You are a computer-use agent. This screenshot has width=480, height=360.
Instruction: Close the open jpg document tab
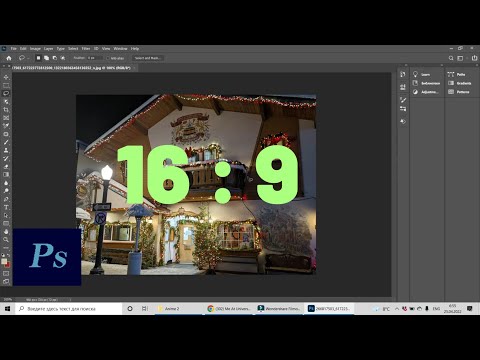(x=134, y=68)
